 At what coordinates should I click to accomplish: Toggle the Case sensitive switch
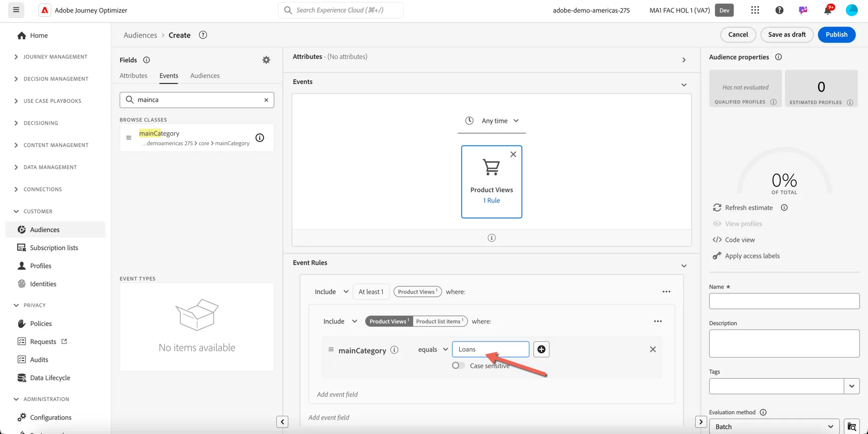click(x=458, y=366)
